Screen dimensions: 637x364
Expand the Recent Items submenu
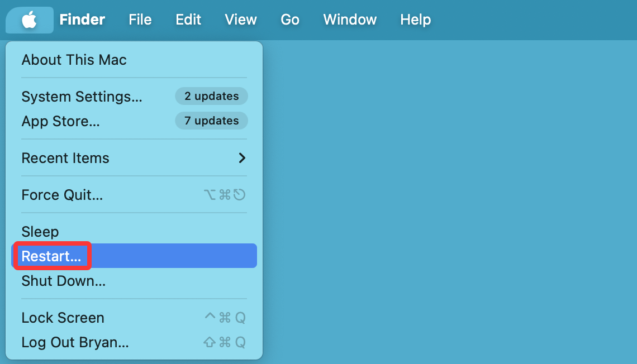(65, 158)
